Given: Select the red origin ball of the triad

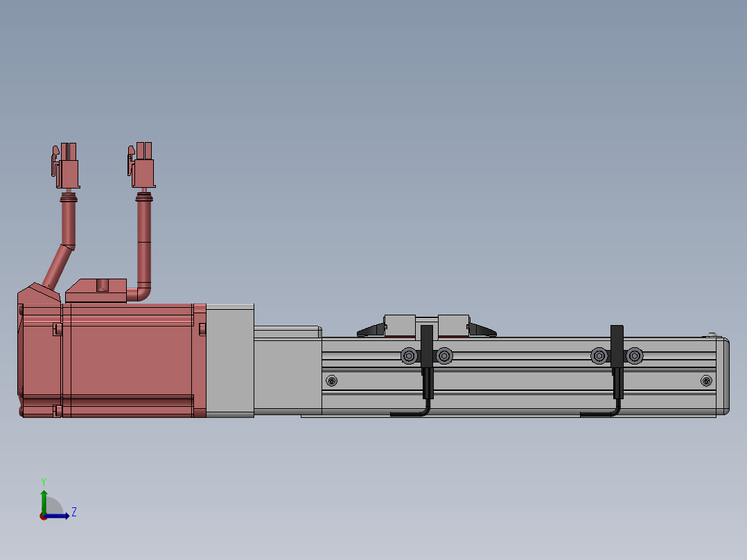Looking at the screenshot, I should point(44,516).
